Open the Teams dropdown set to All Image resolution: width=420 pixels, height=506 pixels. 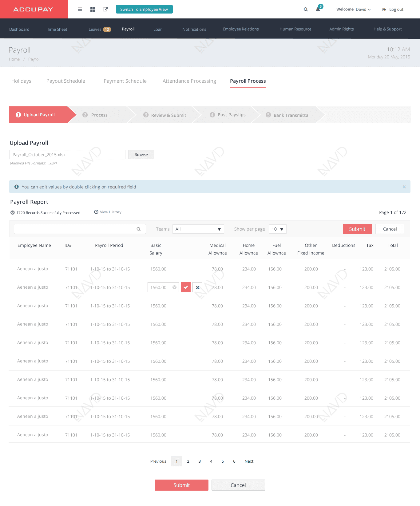[x=198, y=229]
